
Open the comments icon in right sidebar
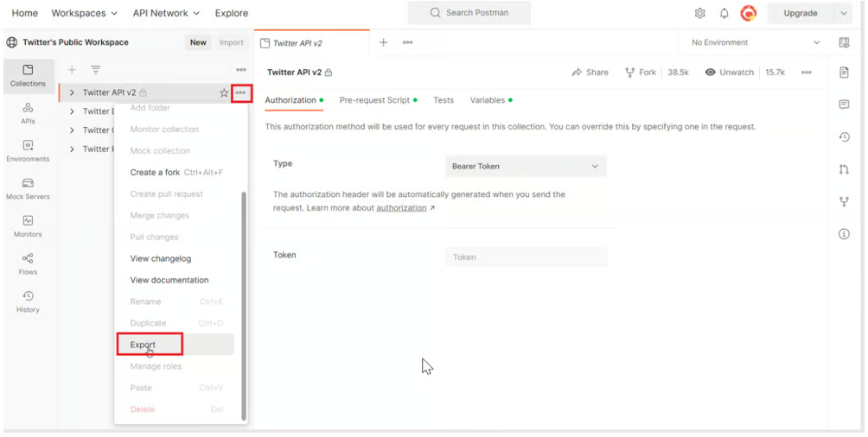(844, 104)
